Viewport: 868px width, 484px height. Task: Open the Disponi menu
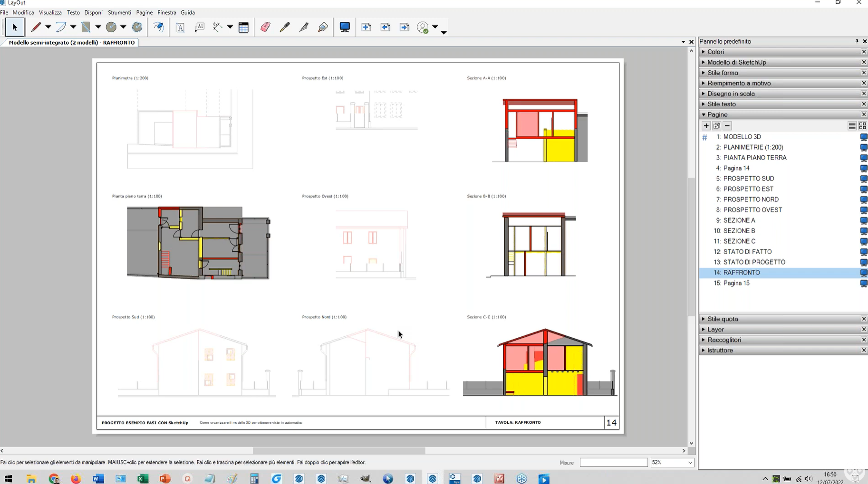(x=93, y=12)
